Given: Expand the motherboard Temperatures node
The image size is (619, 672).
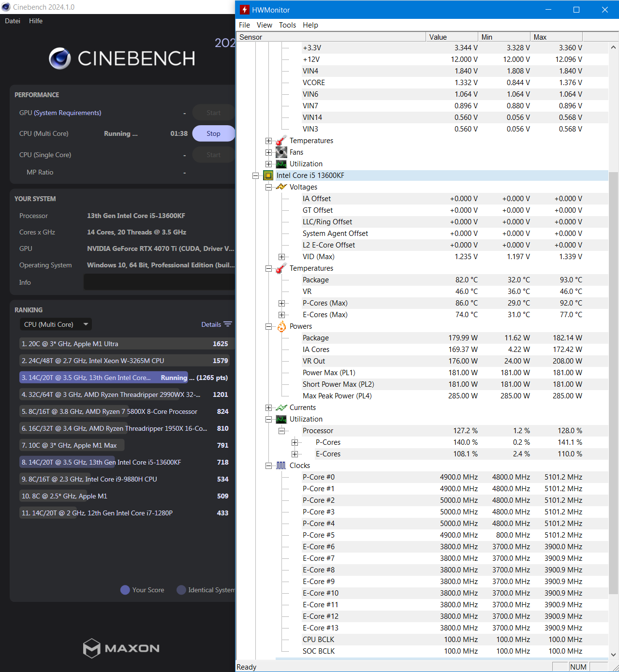Looking at the screenshot, I should 268,141.
